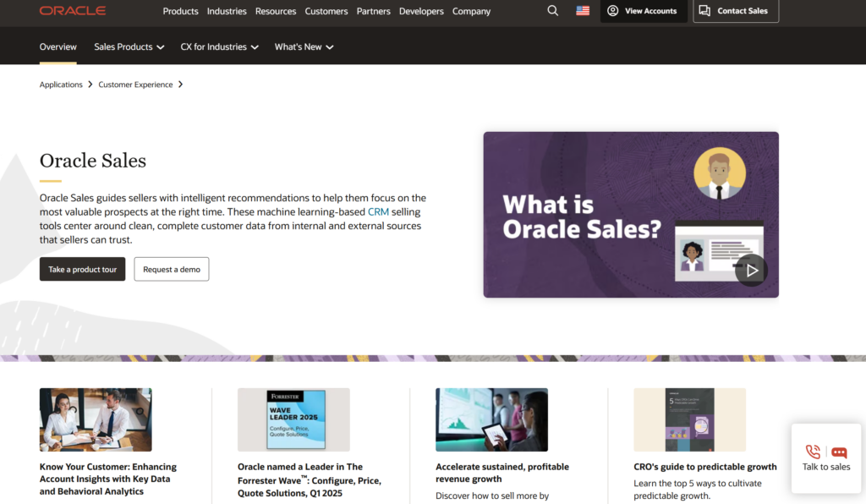
Task: Follow the CRM hyperlink in the description
Action: 378,211
